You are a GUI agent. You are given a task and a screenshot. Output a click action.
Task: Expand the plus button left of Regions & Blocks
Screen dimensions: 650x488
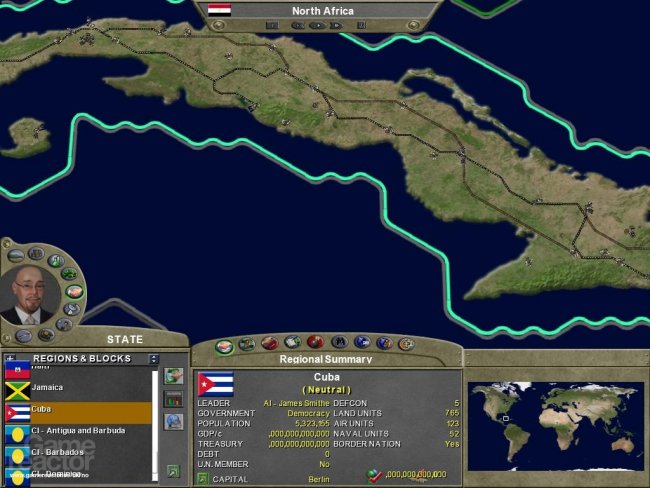11,359
